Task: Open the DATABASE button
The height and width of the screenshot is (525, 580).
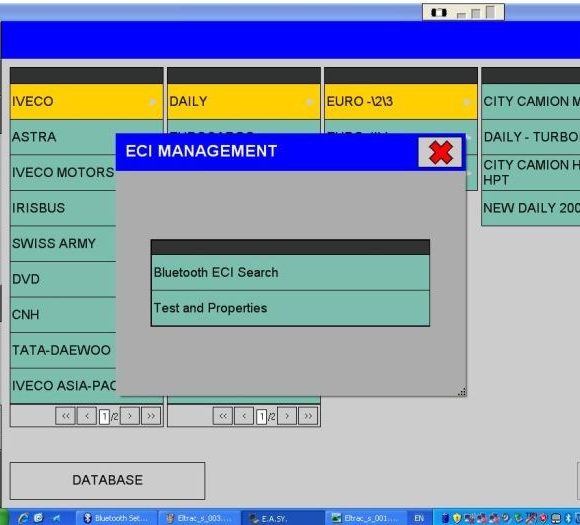Action: (x=107, y=480)
